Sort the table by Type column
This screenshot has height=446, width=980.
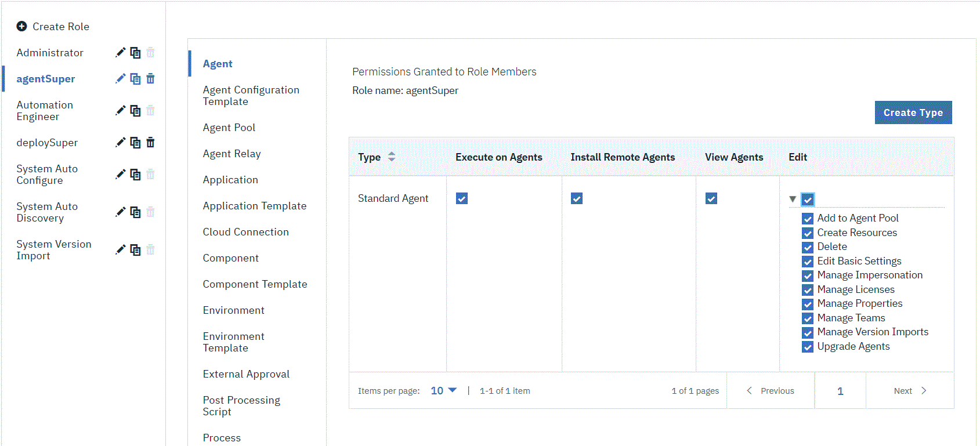pos(392,157)
